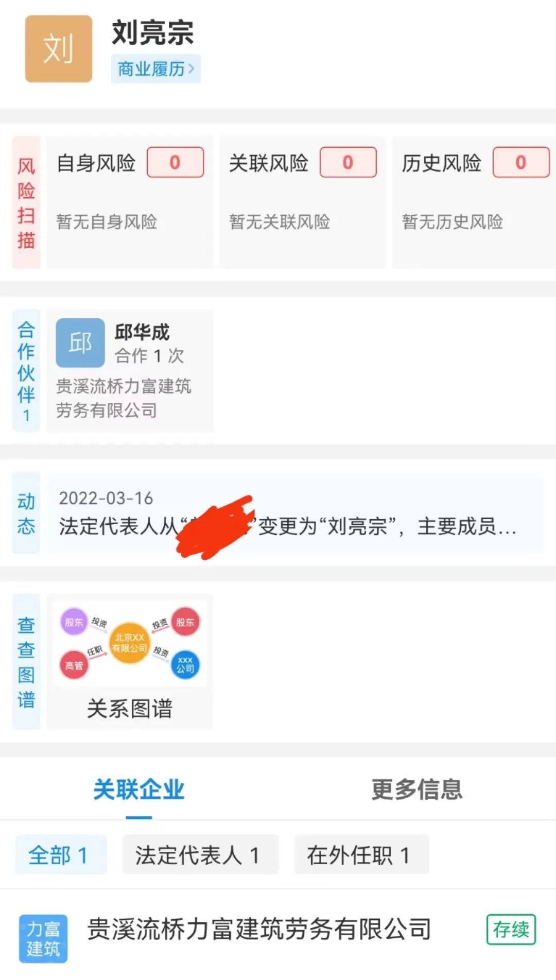Switch to the 关联企业 tab
The width and height of the screenshot is (556, 980).
(x=139, y=789)
